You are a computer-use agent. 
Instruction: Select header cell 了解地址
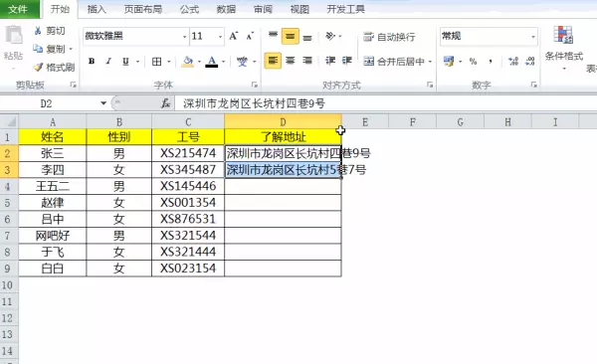pyautogui.click(x=283, y=136)
